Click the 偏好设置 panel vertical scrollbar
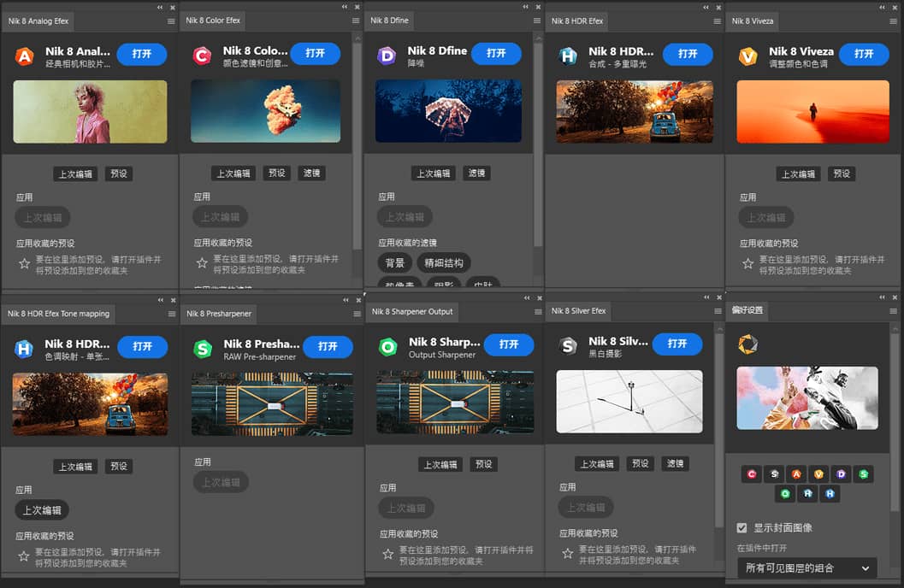 tap(895, 420)
